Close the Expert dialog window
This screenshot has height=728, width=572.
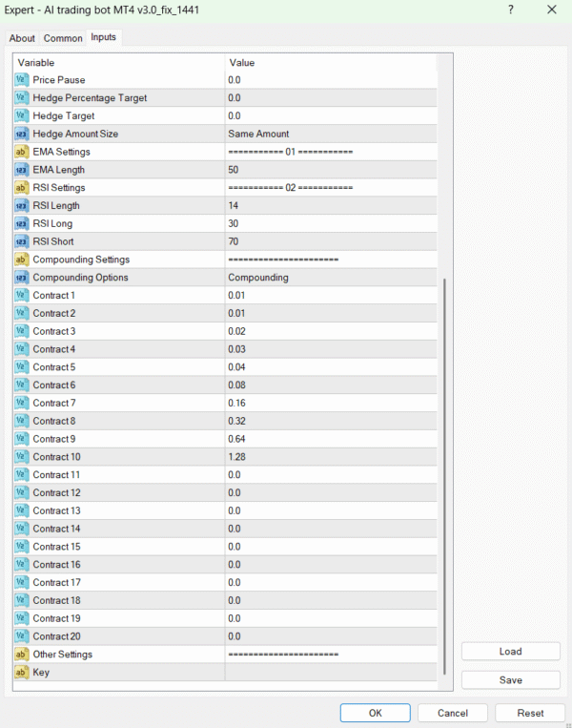pos(552,10)
